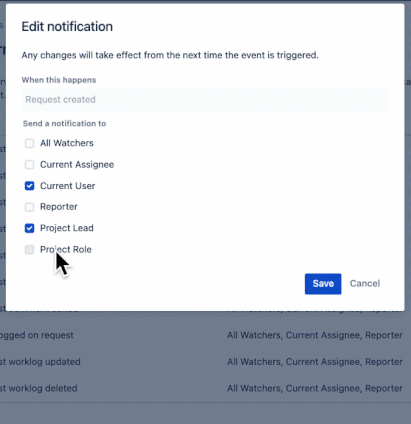The image size is (411, 424).
Task: Click recipients text of worklog deleted row
Action: [x=315, y=388]
